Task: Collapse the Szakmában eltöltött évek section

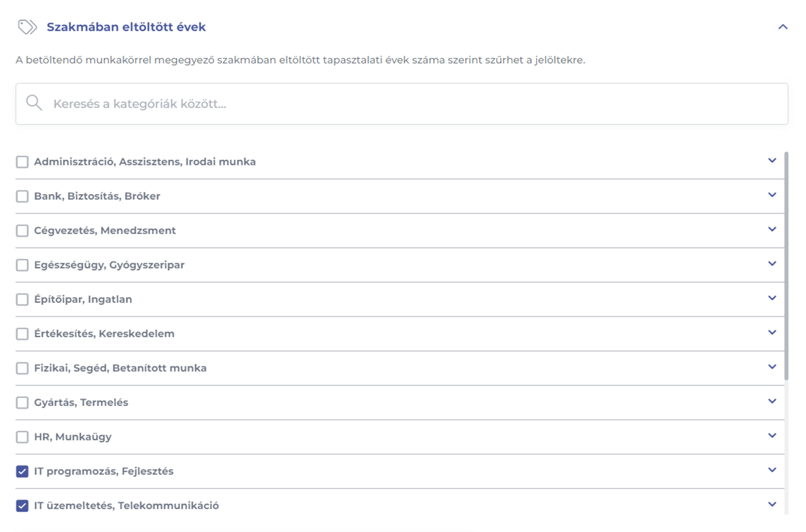Action: click(782, 27)
